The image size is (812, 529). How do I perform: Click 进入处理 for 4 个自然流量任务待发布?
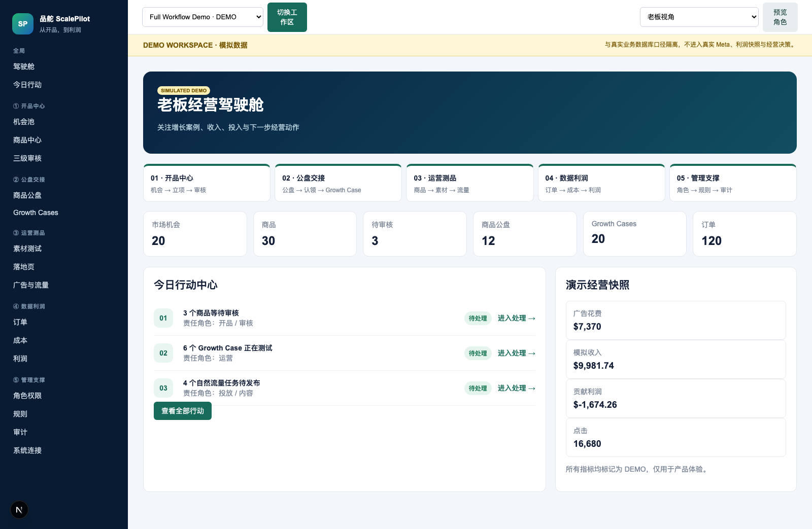(x=517, y=388)
